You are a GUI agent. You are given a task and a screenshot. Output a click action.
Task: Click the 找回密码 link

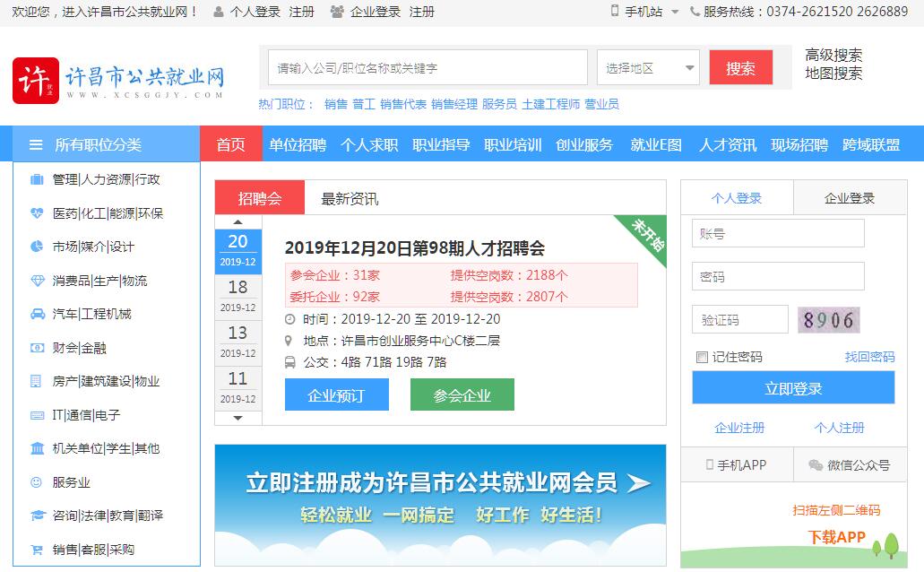click(869, 357)
